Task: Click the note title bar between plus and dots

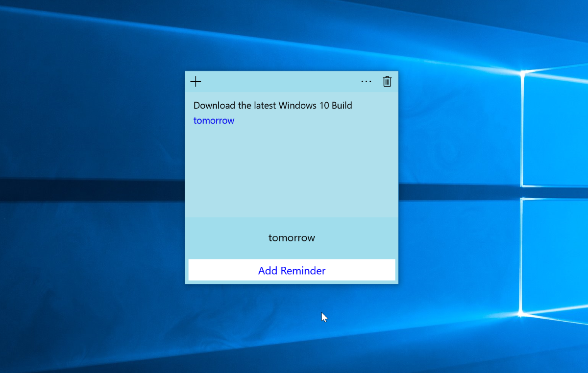Action: (x=279, y=81)
